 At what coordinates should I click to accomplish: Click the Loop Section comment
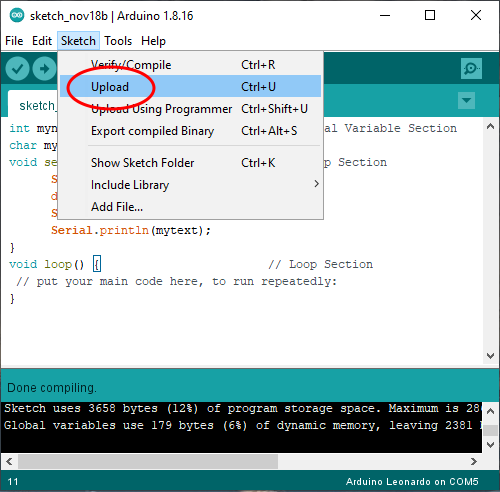pos(321,264)
